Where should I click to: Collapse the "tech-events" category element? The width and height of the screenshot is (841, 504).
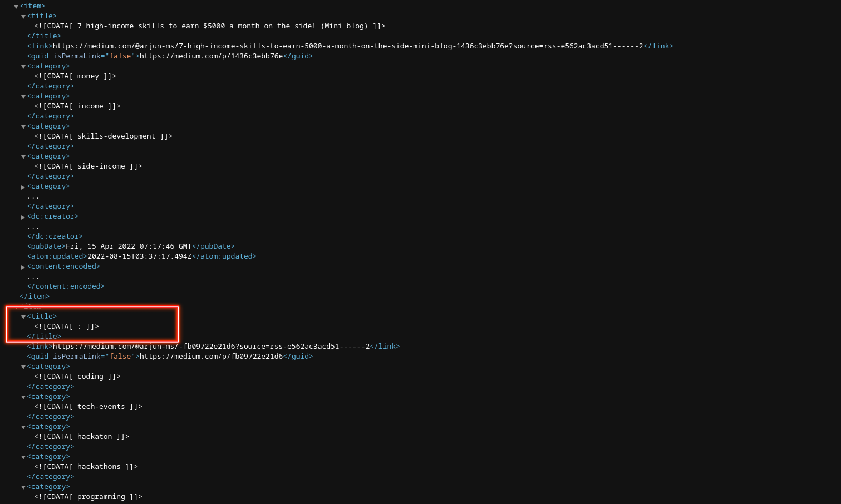point(23,397)
